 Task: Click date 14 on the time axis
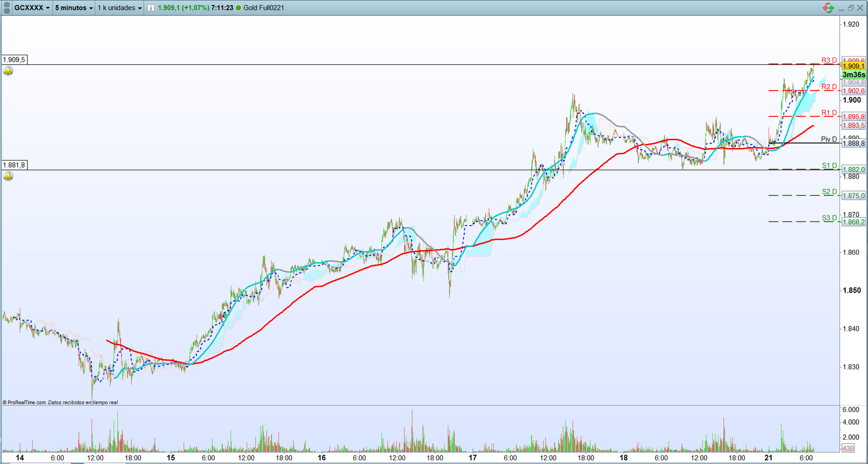tap(20, 458)
